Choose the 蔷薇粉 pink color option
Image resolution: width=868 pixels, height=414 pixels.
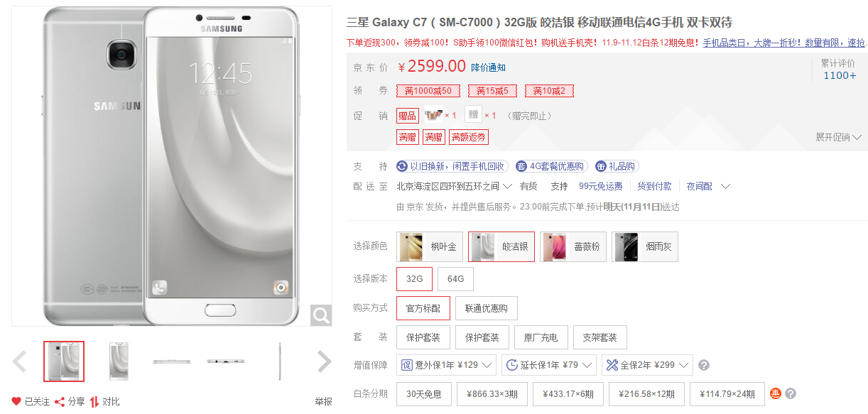coord(573,246)
